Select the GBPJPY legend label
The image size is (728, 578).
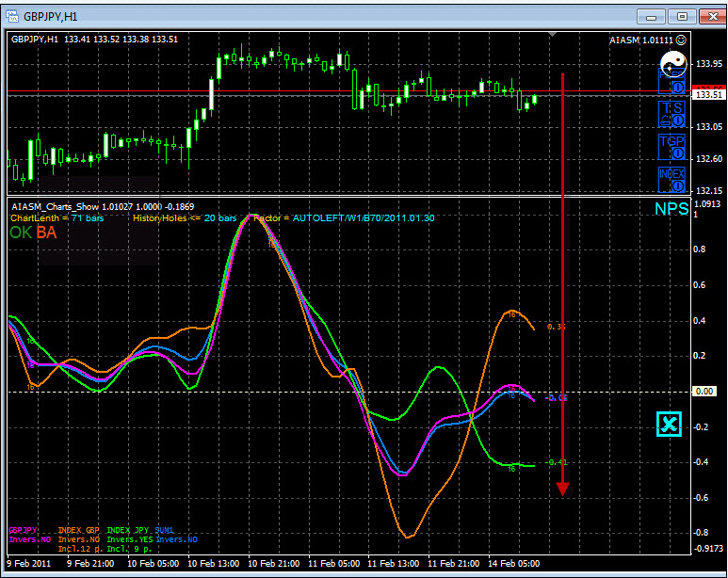coord(24,530)
